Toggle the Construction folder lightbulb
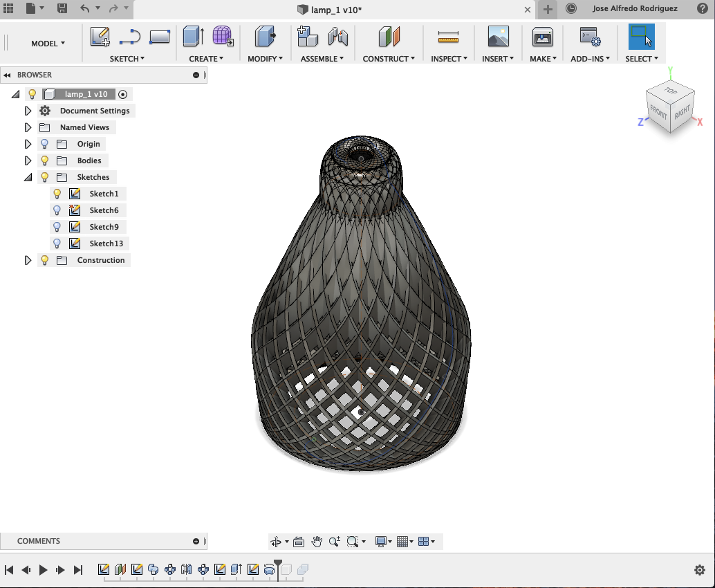 (x=44, y=260)
